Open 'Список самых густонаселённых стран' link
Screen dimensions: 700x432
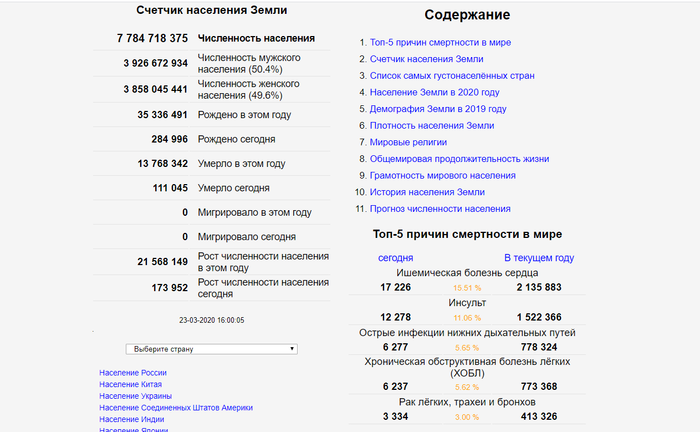coord(452,75)
